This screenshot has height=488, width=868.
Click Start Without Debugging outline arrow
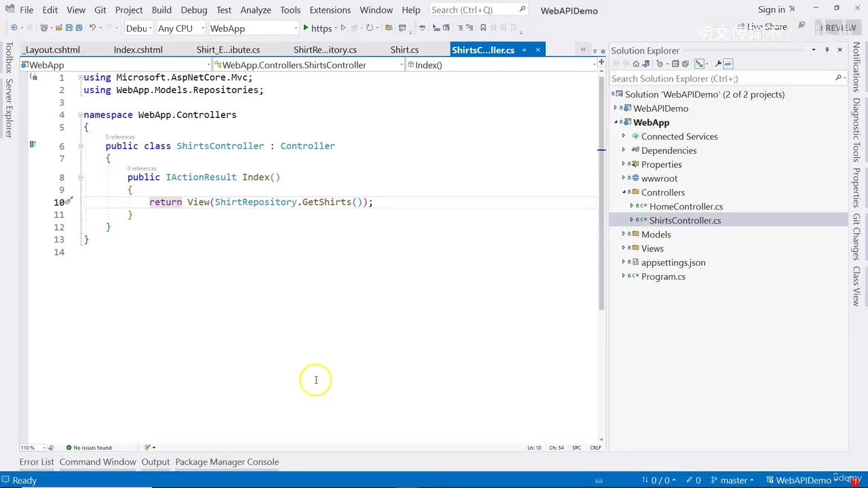(343, 28)
